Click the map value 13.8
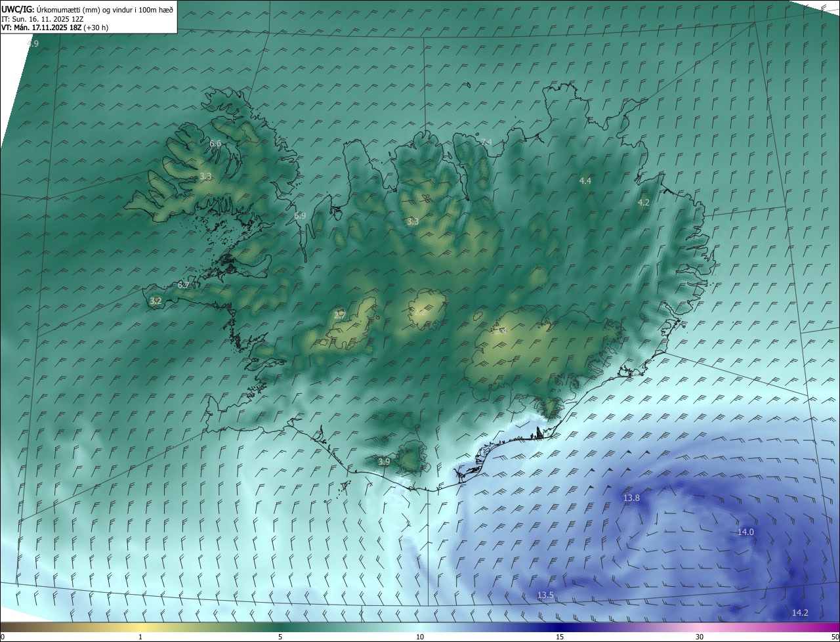 click(x=631, y=498)
